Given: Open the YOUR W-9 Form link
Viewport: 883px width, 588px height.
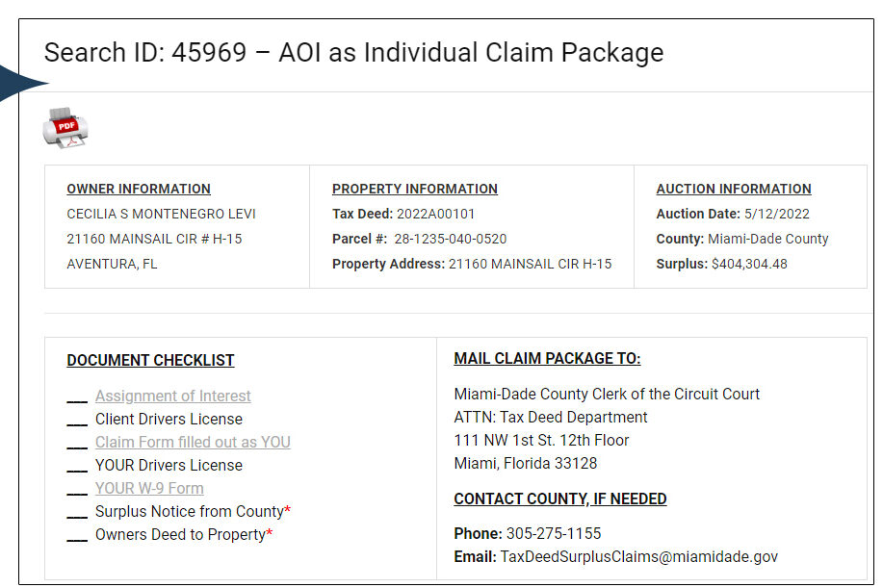Looking at the screenshot, I should [x=149, y=488].
